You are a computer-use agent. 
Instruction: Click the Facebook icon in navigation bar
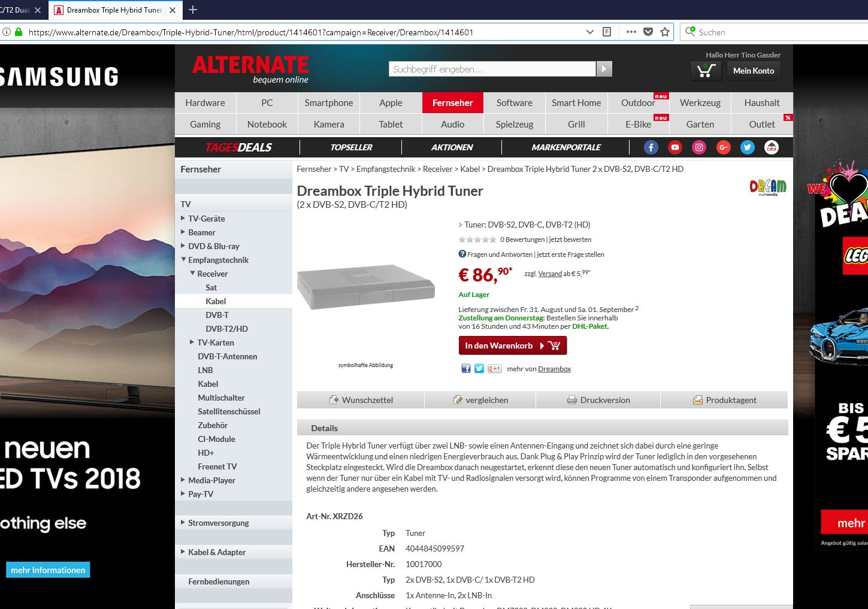pos(651,147)
